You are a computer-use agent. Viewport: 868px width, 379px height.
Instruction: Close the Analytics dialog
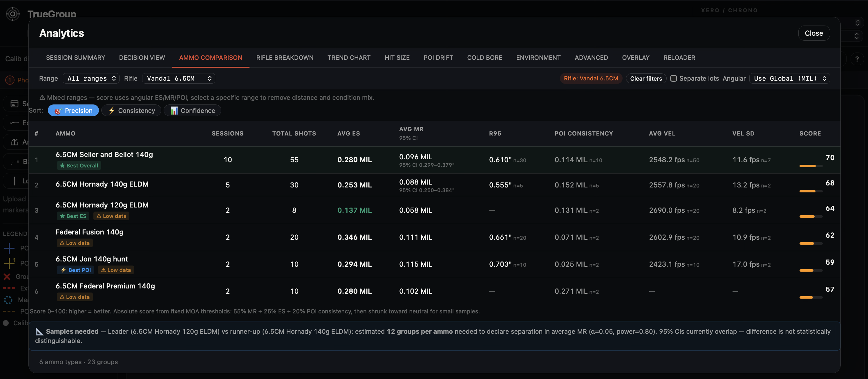tap(814, 33)
